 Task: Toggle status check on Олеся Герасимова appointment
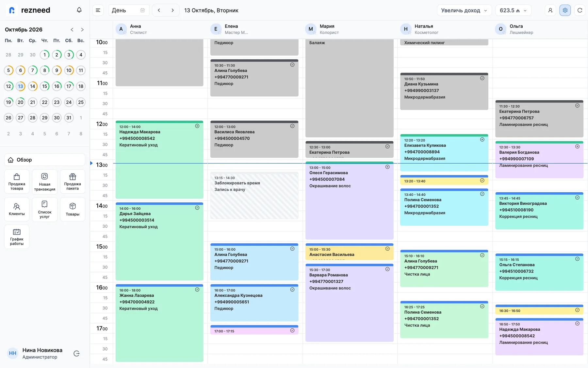(387, 167)
